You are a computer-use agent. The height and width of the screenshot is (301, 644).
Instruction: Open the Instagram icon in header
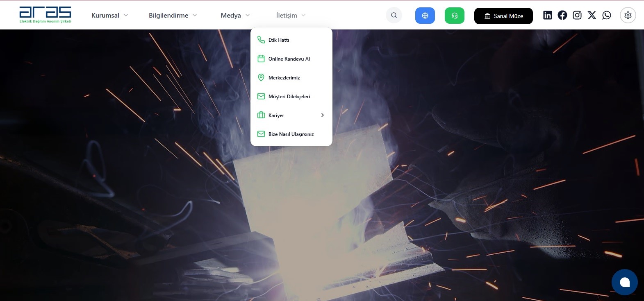pos(577,15)
